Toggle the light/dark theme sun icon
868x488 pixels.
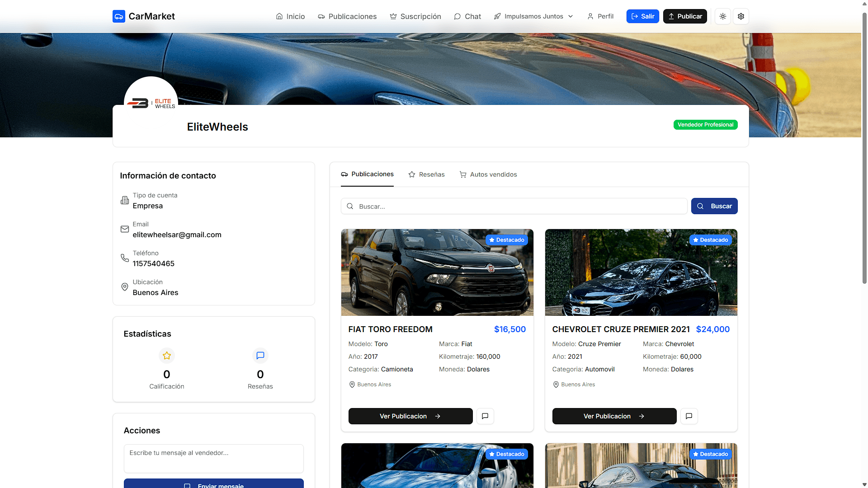[723, 16]
